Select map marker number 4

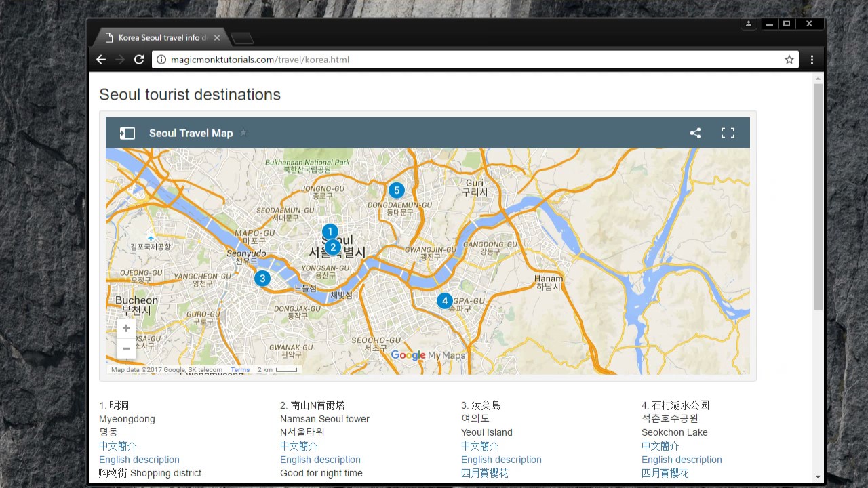tap(444, 301)
